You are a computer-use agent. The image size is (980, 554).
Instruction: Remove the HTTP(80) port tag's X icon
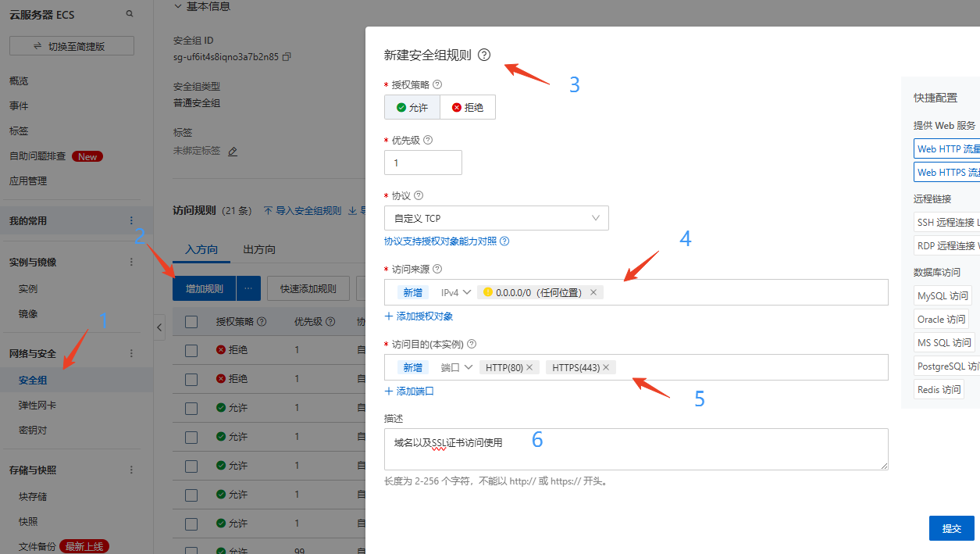click(x=528, y=366)
